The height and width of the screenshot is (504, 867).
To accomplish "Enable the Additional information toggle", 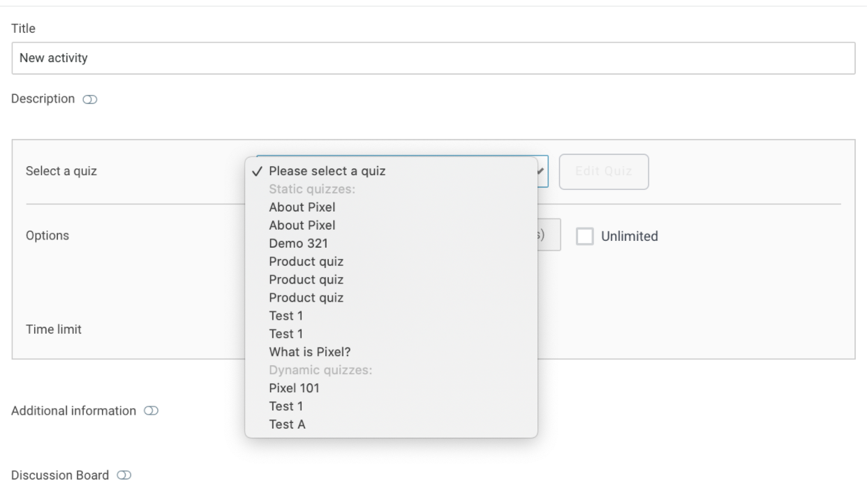I will point(151,412).
